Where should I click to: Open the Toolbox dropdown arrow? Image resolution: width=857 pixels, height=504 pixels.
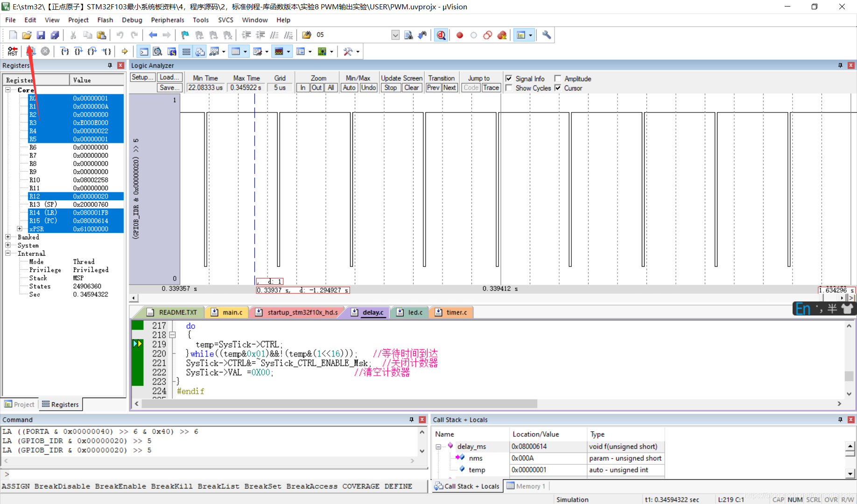tap(358, 51)
